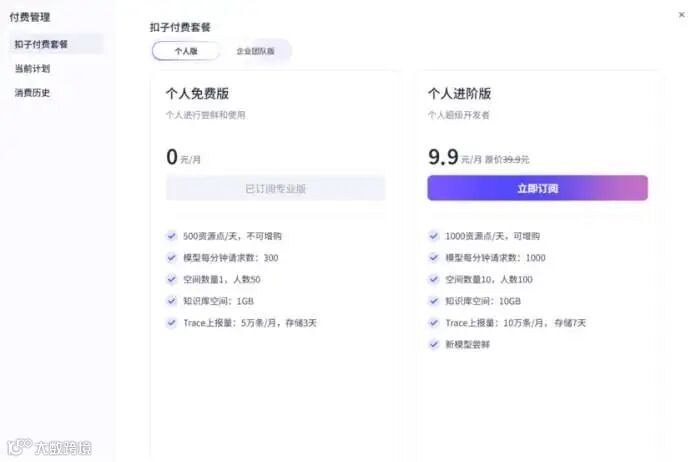This screenshot has width=692, height=462.
Task: Open 当前计划 in the sidebar
Action: coord(32,68)
